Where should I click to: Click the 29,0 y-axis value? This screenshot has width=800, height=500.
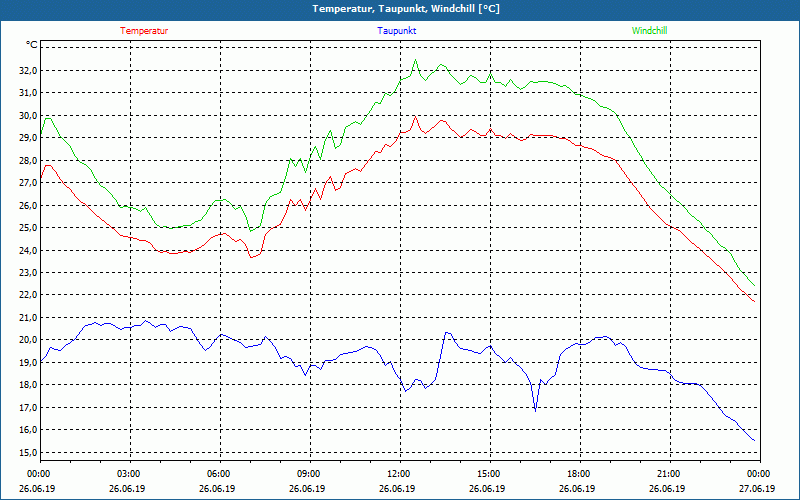pyautogui.click(x=28, y=138)
